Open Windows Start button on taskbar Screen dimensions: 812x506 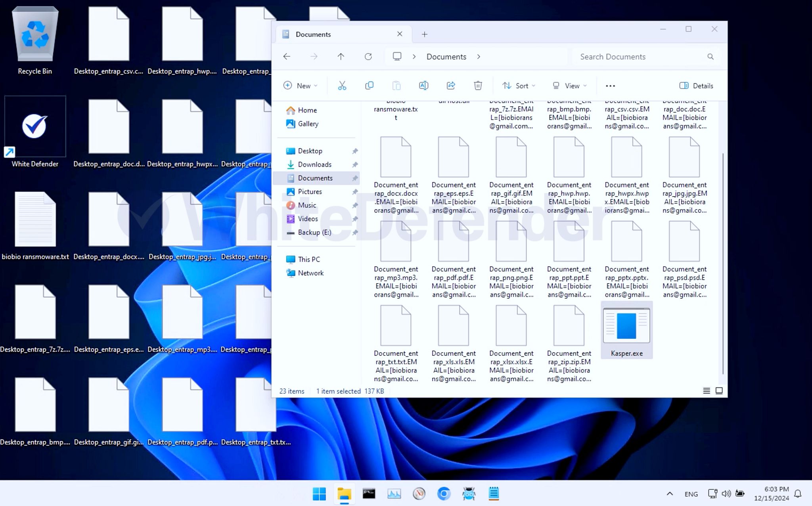click(x=319, y=494)
